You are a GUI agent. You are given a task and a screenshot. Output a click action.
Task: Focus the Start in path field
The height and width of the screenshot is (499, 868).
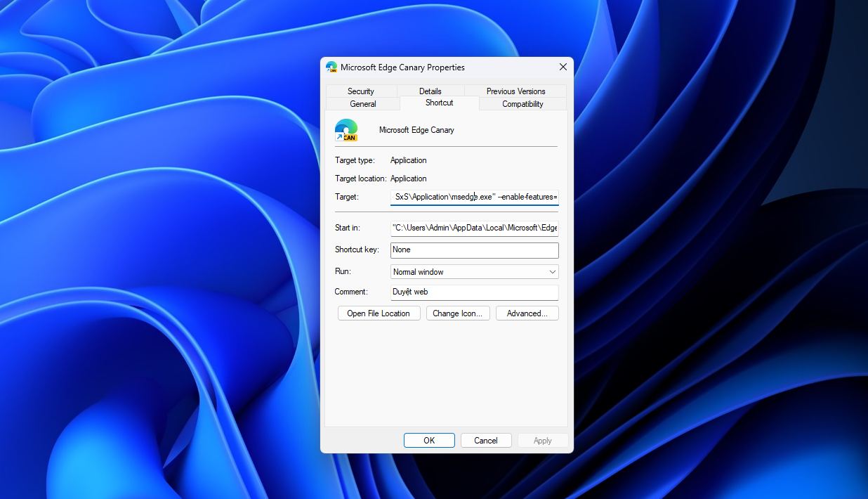click(x=475, y=228)
